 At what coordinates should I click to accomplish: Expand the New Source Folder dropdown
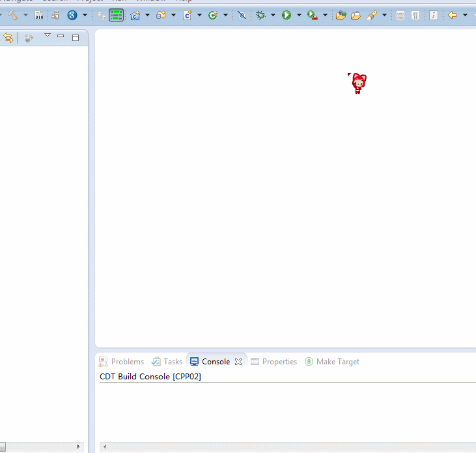174,15
